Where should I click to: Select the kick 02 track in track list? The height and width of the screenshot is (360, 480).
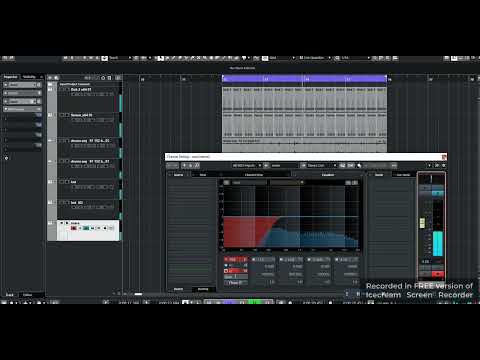click(77, 202)
